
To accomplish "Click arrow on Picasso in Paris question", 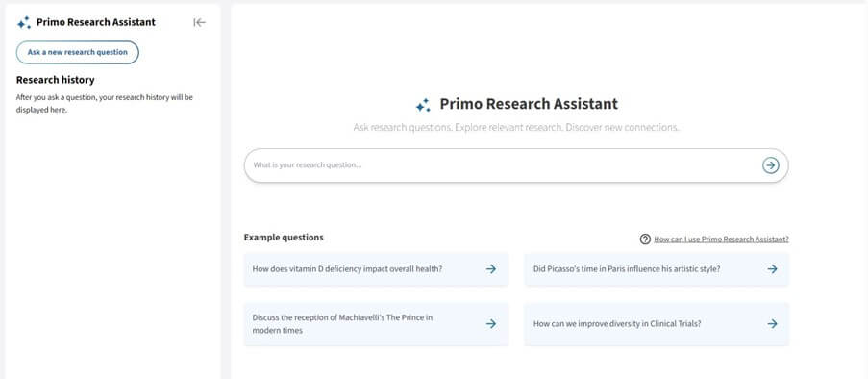I will tap(772, 269).
